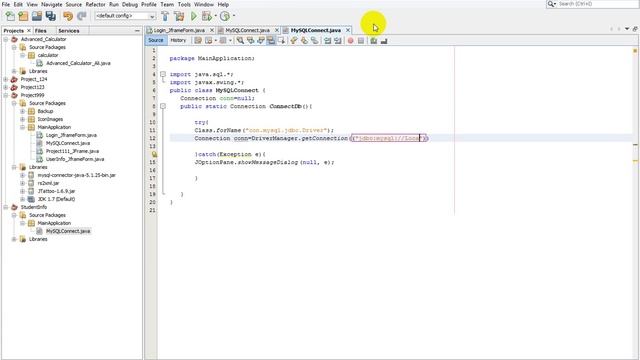Expand the IconImages package node
Viewport: 640px width, 360px height.
[23, 119]
